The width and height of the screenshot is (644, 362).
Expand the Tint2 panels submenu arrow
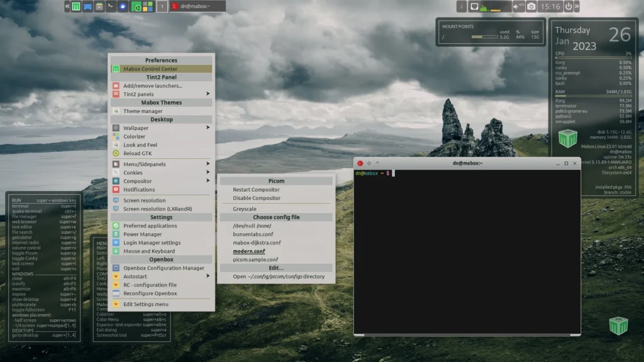click(x=208, y=94)
